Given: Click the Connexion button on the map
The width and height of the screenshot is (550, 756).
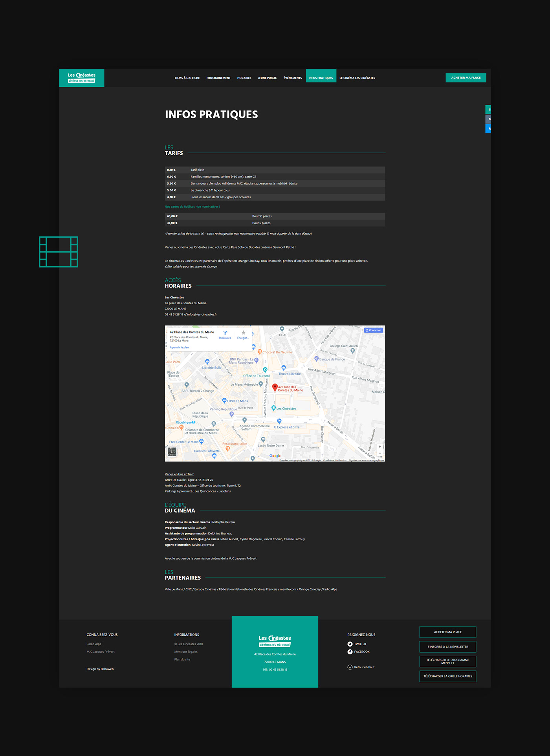Looking at the screenshot, I should click(x=373, y=330).
